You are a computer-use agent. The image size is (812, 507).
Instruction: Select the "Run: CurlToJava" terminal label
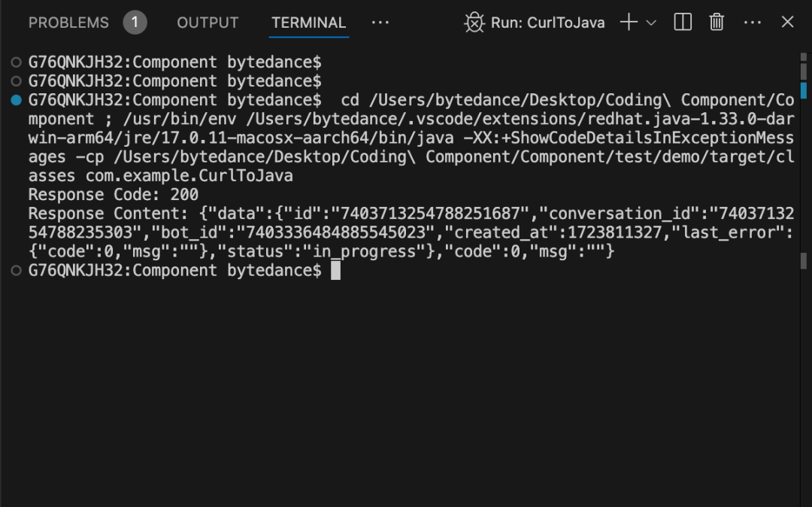[x=547, y=23]
